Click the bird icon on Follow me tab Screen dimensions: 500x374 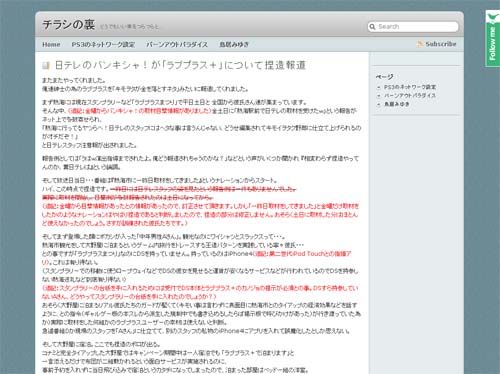point(493,17)
